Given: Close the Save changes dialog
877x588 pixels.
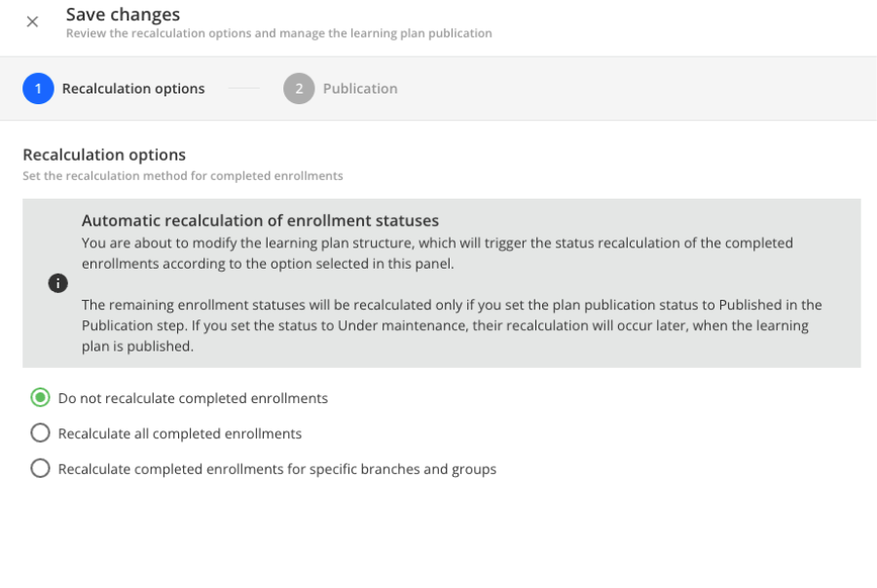Looking at the screenshot, I should 32,22.
